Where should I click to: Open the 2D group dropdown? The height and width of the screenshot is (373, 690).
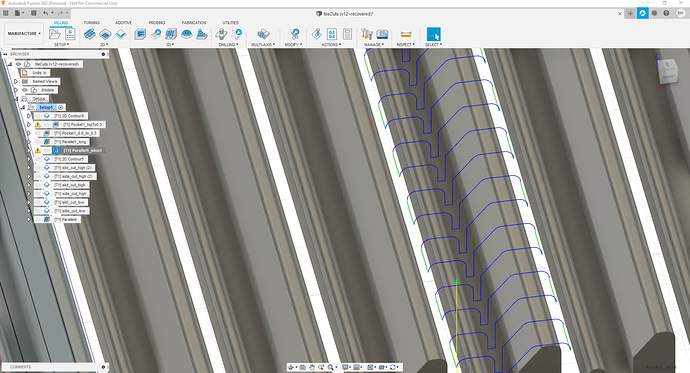104,44
